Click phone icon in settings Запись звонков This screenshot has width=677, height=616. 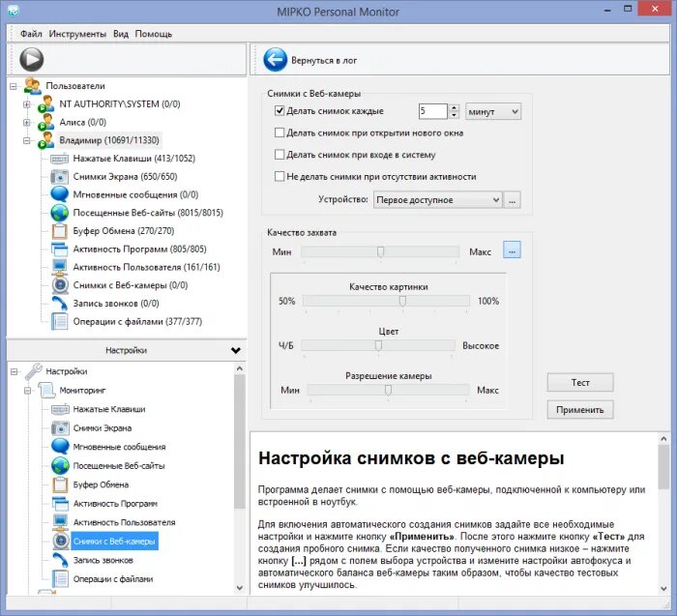[60, 560]
